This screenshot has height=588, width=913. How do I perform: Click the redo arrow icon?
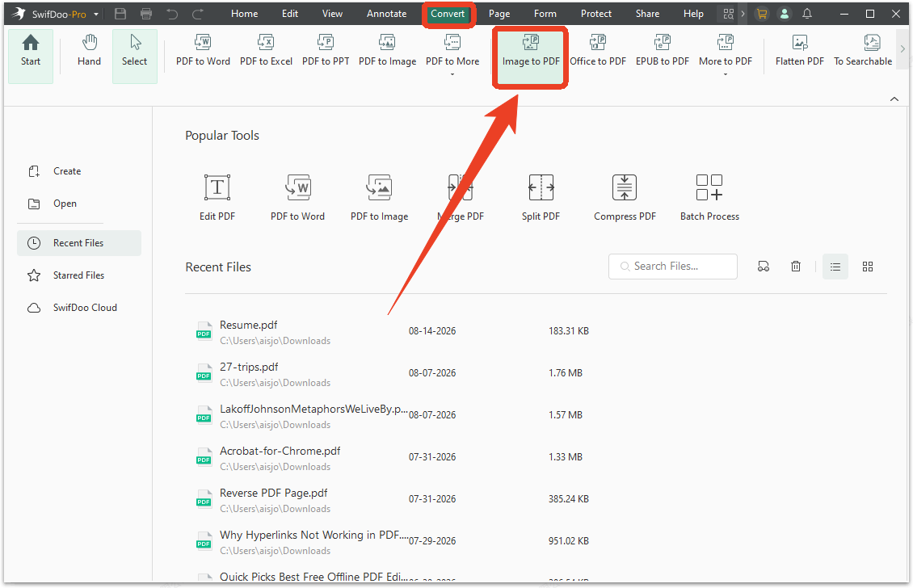198,14
